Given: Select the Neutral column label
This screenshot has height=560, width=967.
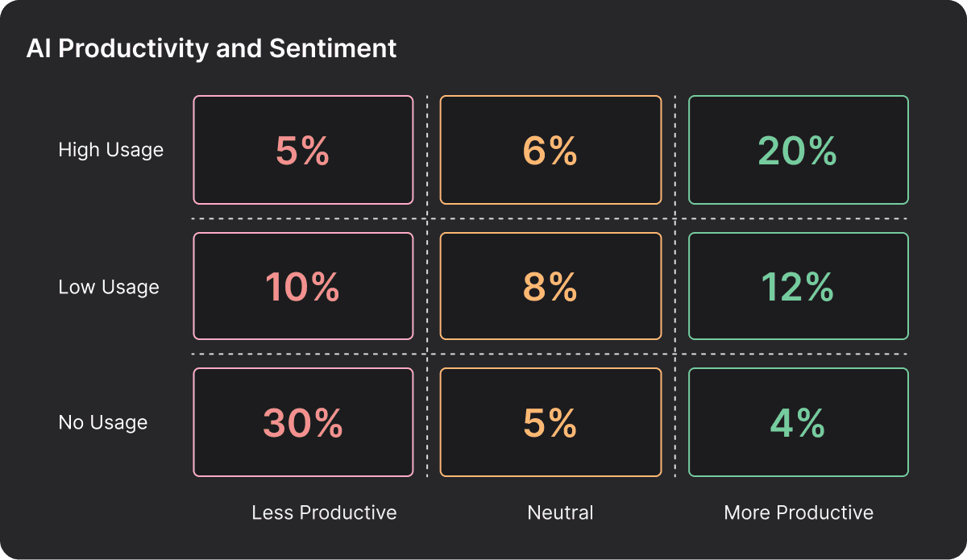Looking at the screenshot, I should coord(560,512).
